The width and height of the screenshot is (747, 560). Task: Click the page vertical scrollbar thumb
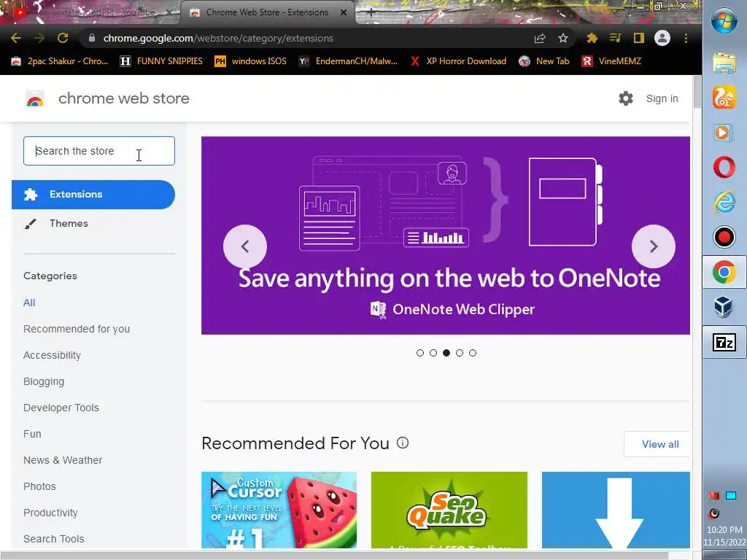[x=697, y=92]
